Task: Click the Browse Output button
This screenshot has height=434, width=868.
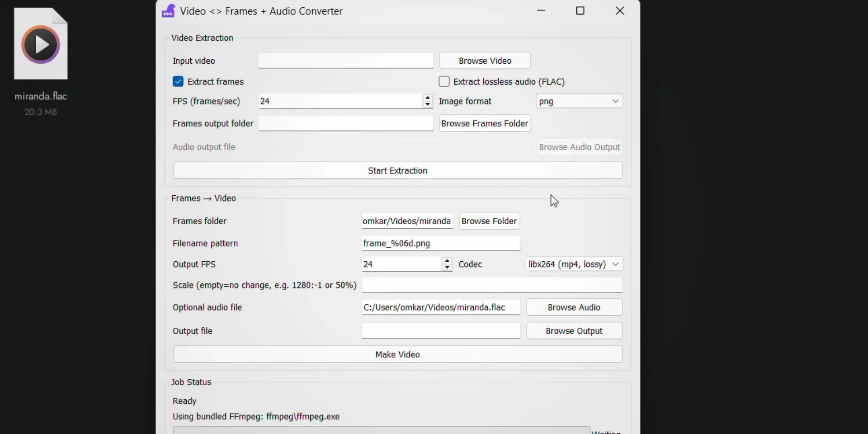Action: (x=574, y=331)
